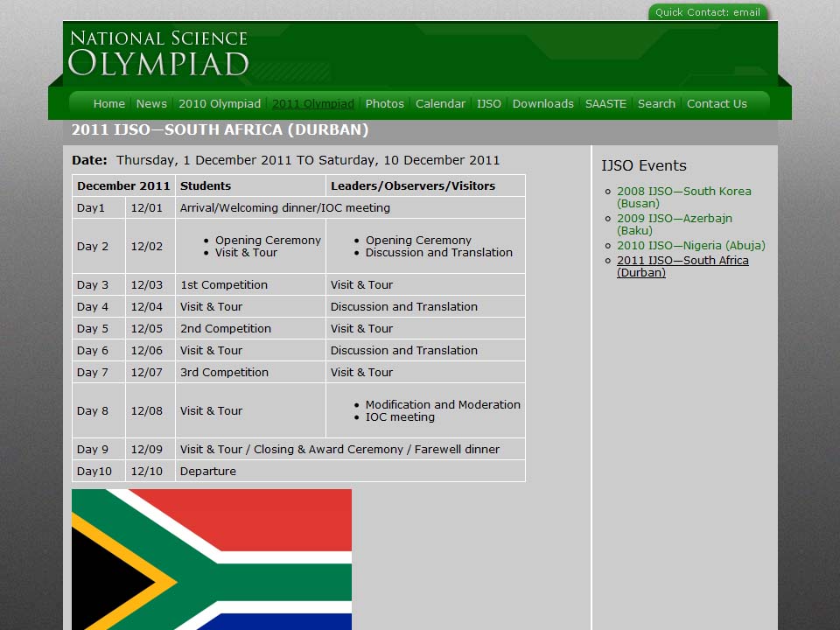Click the 'Modification and Moderation' bullet
Viewport: 840px width, 630px height.
tap(443, 404)
